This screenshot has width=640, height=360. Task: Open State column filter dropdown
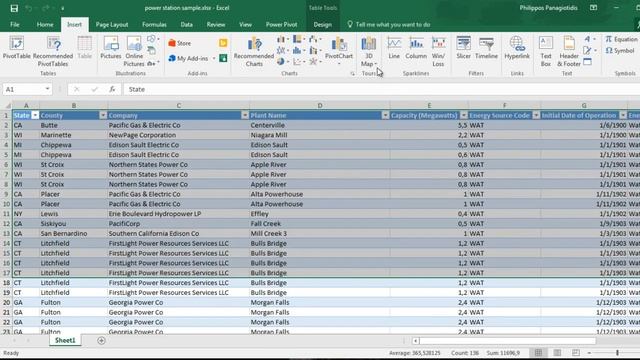[35, 116]
